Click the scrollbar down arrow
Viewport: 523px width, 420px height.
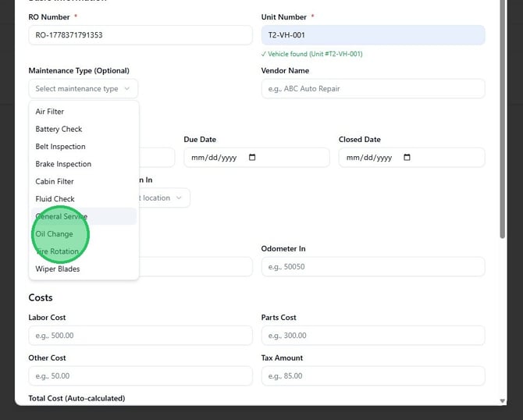coord(503,401)
